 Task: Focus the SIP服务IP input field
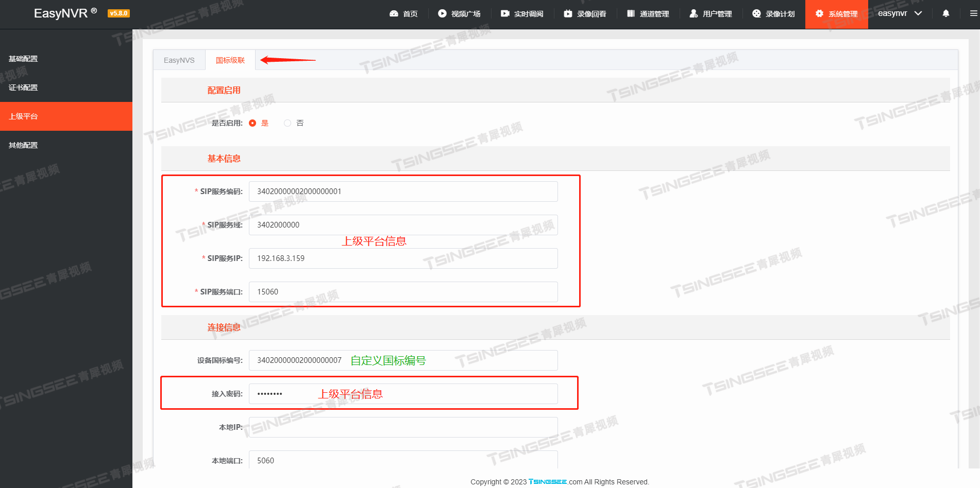click(x=403, y=258)
